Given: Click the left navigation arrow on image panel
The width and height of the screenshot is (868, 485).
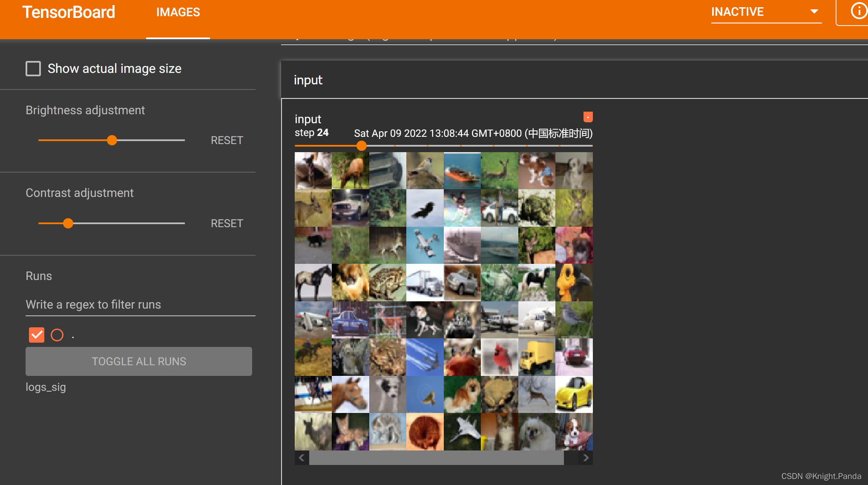Looking at the screenshot, I should 302,458.
